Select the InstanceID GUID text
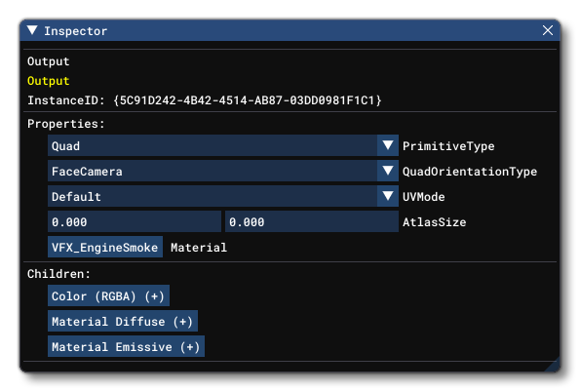 tap(248, 100)
